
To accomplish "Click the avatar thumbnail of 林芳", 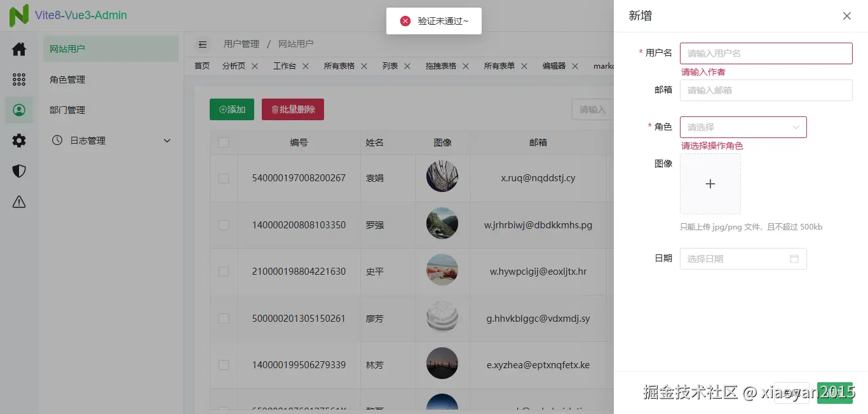I will 442,364.
